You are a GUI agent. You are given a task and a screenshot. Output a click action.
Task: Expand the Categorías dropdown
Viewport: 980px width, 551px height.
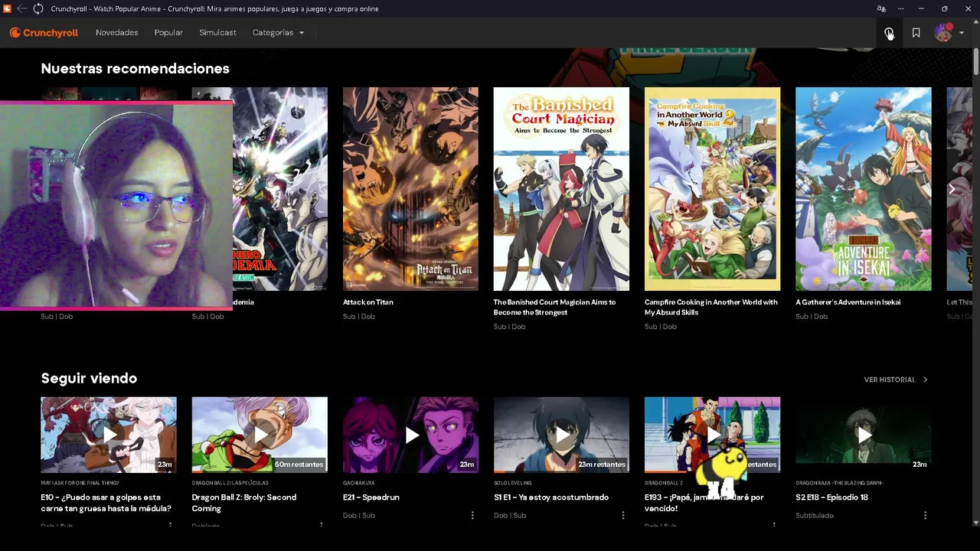point(278,33)
